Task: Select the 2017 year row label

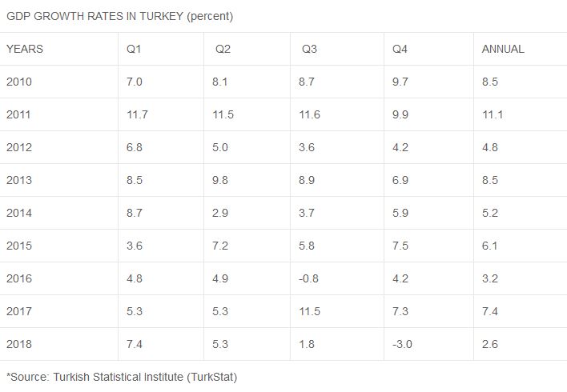Action: 19,311
